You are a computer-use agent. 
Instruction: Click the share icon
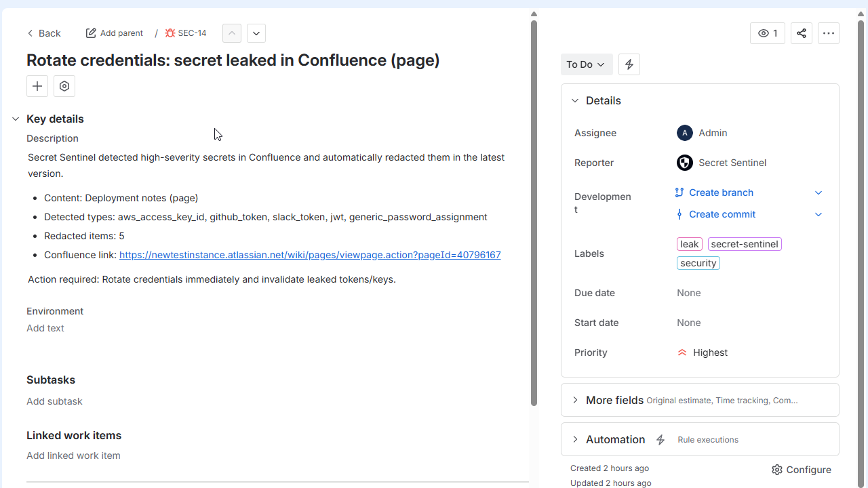point(802,33)
